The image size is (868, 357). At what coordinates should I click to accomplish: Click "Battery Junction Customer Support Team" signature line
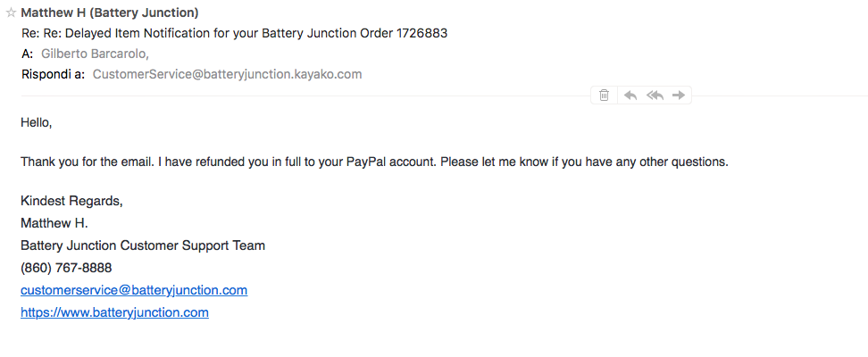click(x=143, y=245)
